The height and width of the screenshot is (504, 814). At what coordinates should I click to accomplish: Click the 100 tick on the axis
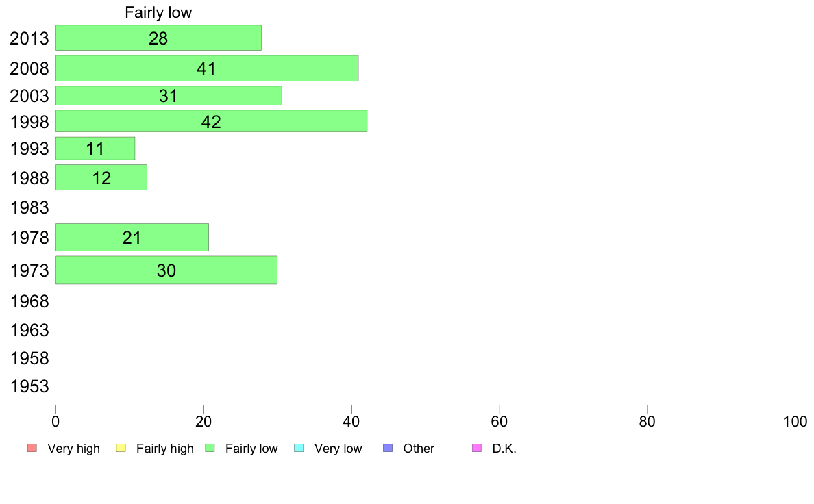(x=795, y=421)
